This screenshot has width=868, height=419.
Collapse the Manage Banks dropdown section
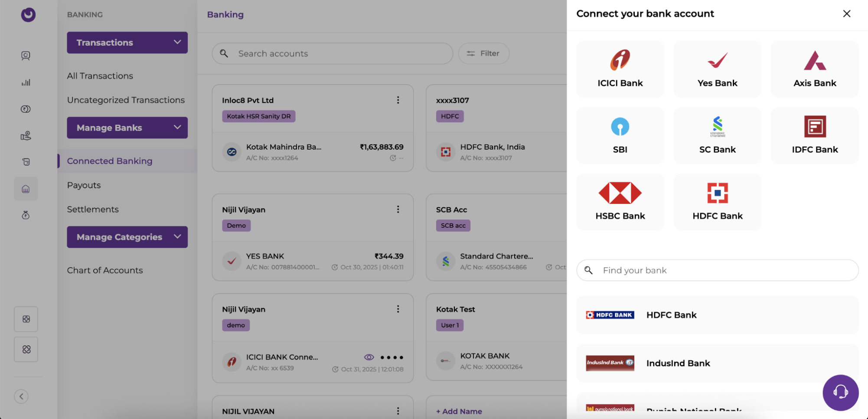[127, 128]
